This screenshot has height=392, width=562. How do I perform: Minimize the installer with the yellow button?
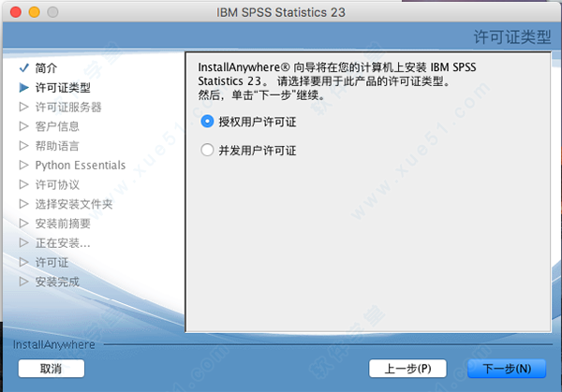(x=35, y=12)
